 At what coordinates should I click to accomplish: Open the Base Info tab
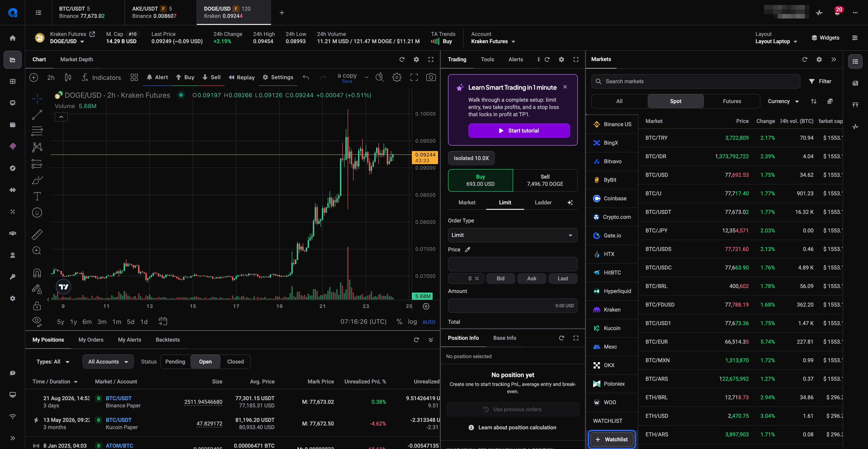click(x=505, y=338)
